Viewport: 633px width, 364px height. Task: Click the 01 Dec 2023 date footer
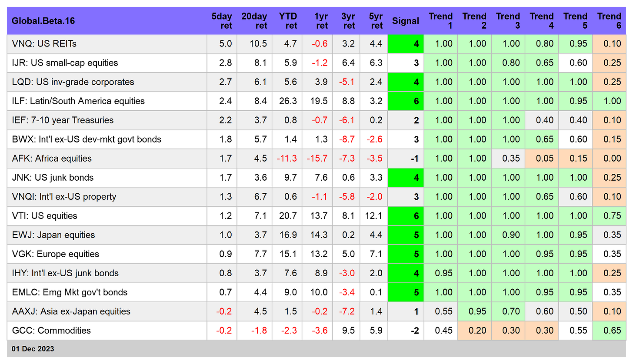coord(33,349)
